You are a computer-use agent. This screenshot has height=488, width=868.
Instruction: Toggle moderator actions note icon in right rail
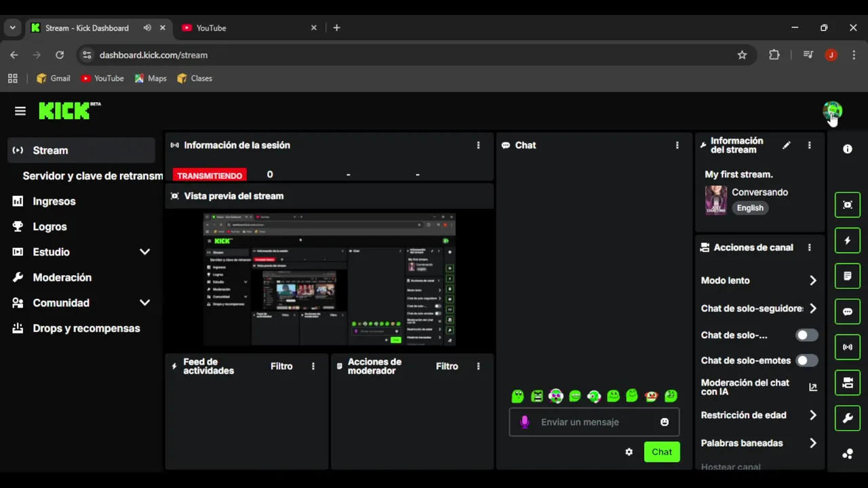847,276
